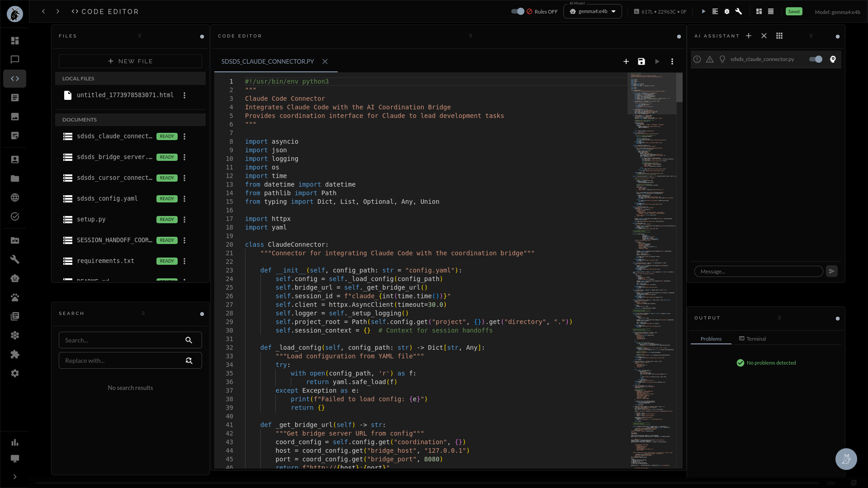Select the code editor icon in left sidebar

click(x=15, y=79)
